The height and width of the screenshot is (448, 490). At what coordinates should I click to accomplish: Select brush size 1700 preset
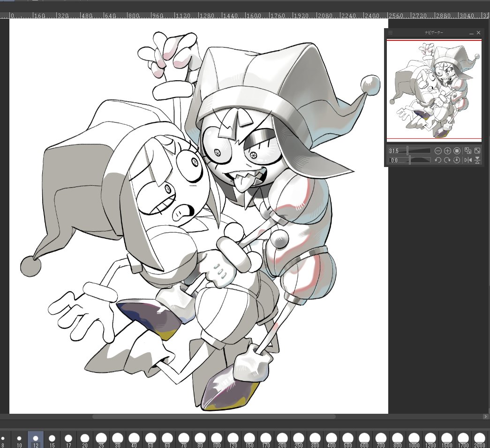463,440
